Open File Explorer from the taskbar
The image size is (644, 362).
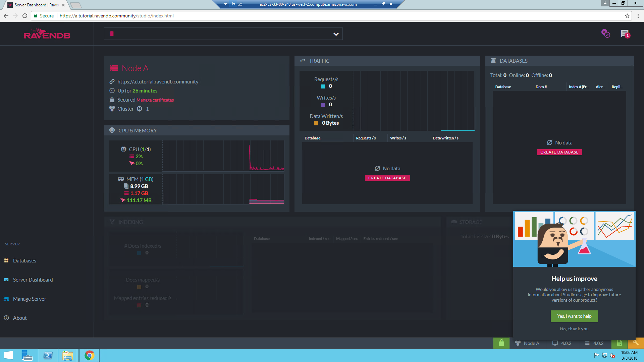pos(68,355)
